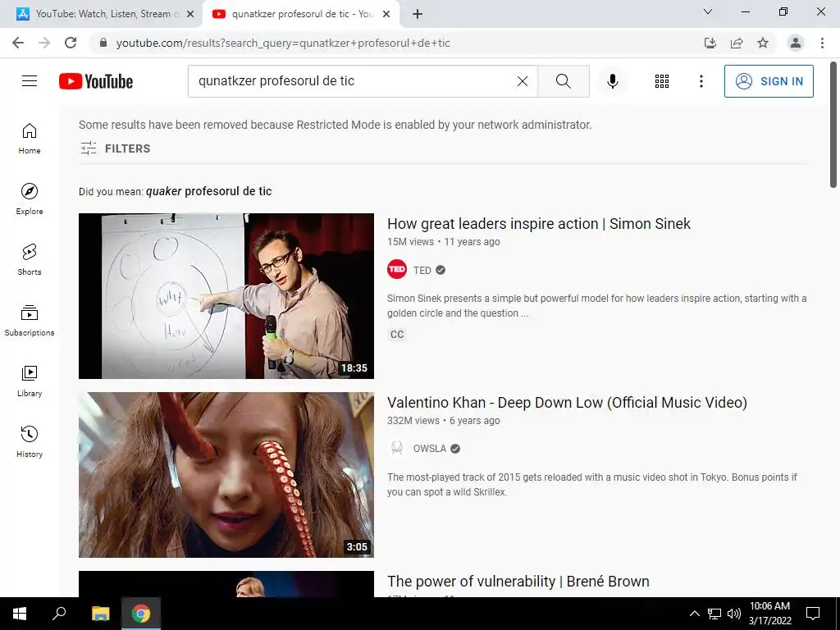View site information padlock icon
The image size is (840, 630).
click(103, 43)
